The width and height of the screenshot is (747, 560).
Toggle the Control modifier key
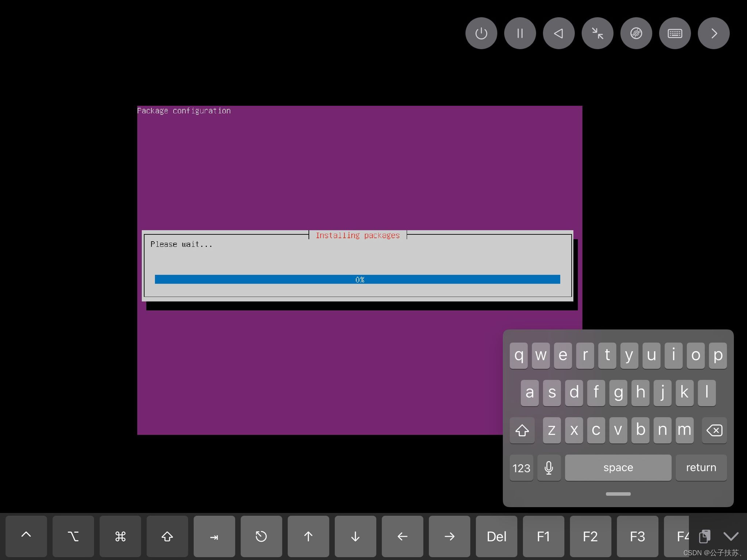tap(26, 536)
